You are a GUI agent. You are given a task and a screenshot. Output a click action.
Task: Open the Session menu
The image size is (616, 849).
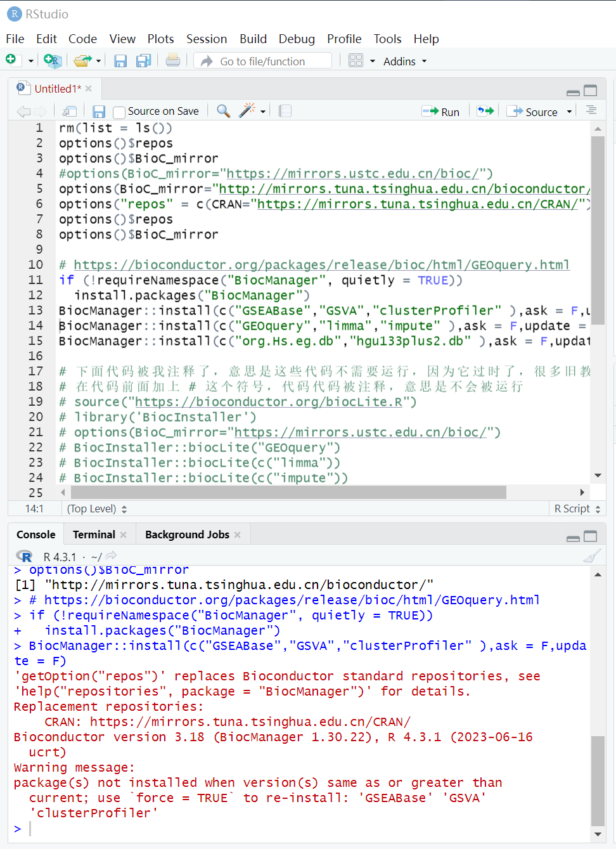click(207, 39)
